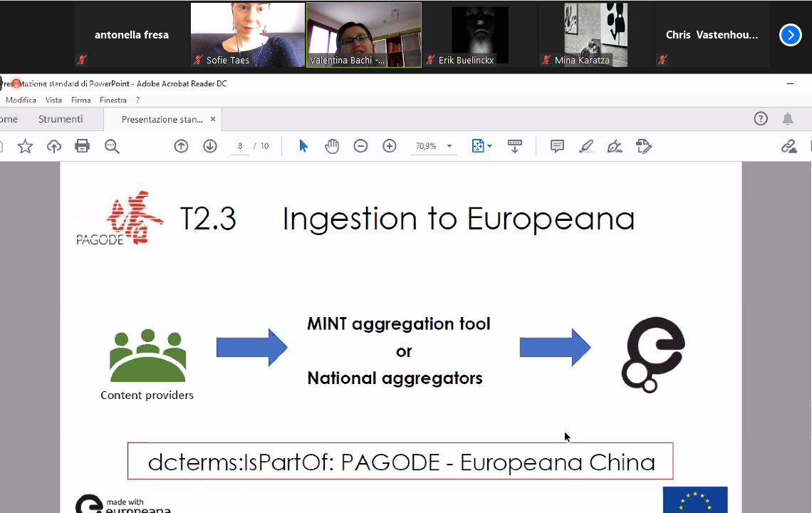Select the highlighter pen tool
812x513 pixels.
(x=586, y=147)
